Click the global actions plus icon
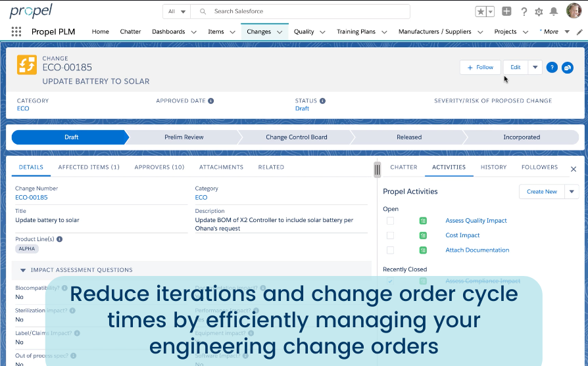The width and height of the screenshot is (588, 366). (506, 11)
